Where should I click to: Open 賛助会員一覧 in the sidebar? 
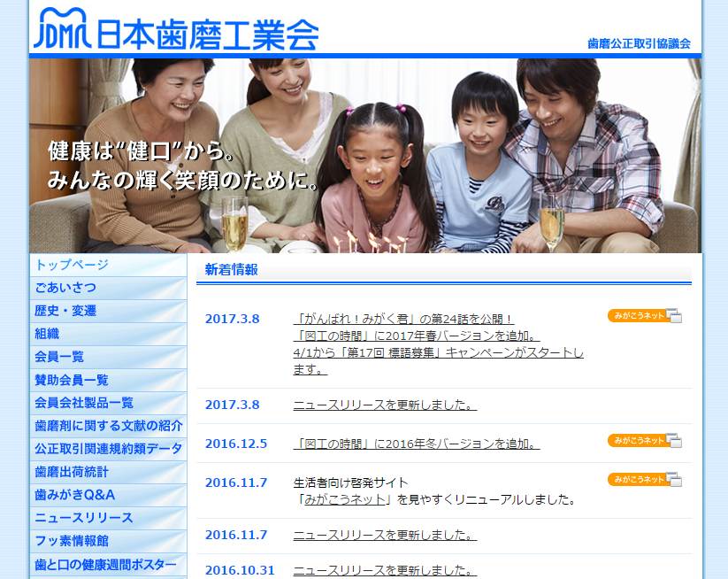pos(108,380)
